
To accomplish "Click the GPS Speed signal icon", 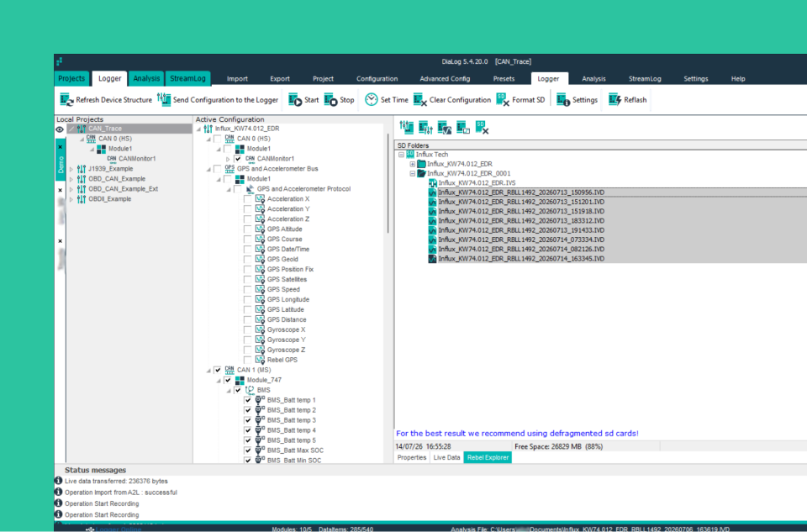I will click(x=260, y=289).
